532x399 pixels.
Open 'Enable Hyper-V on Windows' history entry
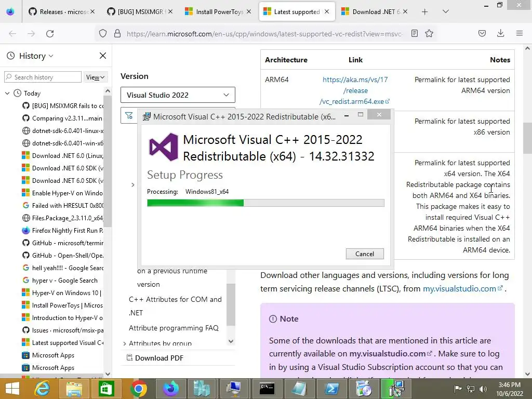coord(63,193)
